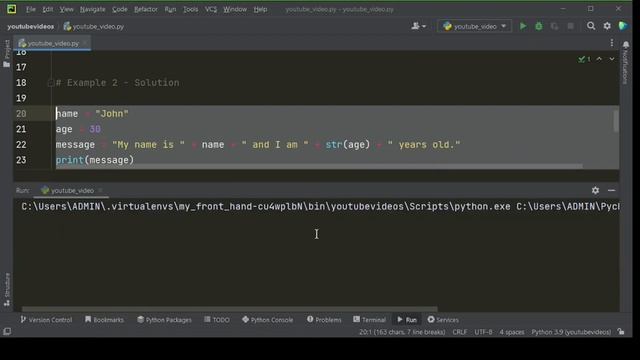Open TODO tool window
Viewport: 640px width, 360px height.
217,320
